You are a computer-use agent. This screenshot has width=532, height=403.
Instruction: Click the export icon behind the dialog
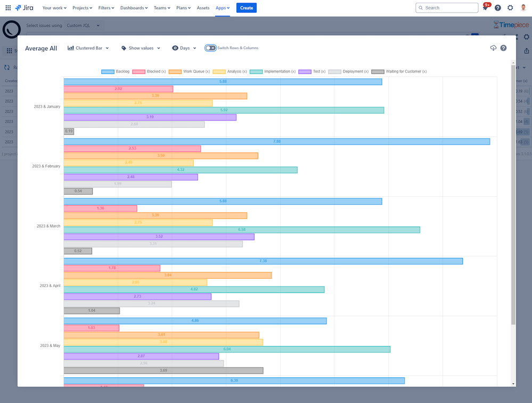526,51
